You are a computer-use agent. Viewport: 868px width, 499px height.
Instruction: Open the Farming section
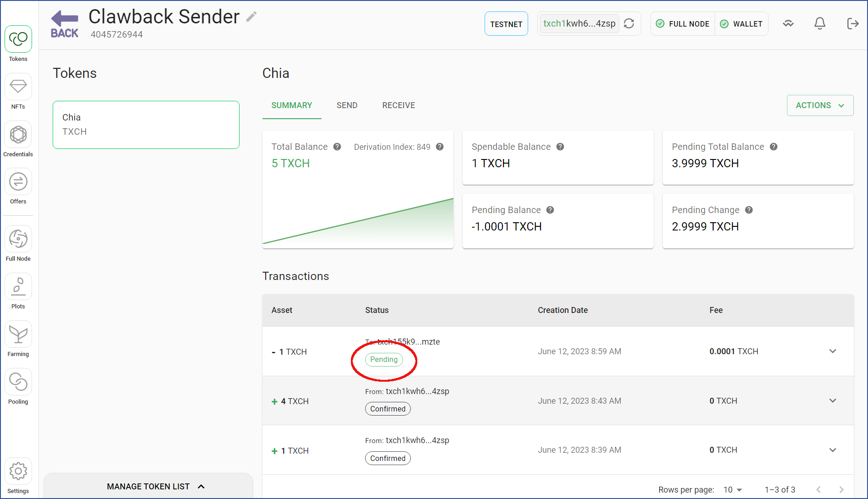(x=18, y=339)
